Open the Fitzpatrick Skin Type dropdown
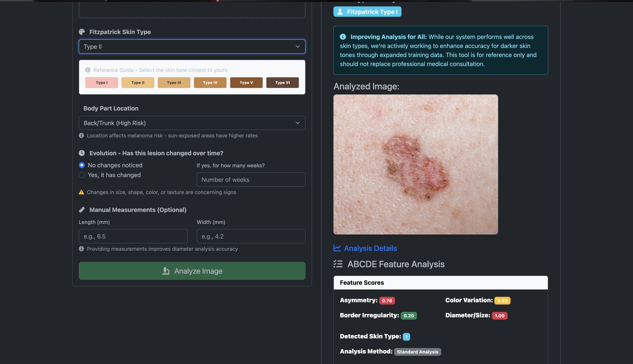Viewport: 633px width, 364px height. [192, 46]
